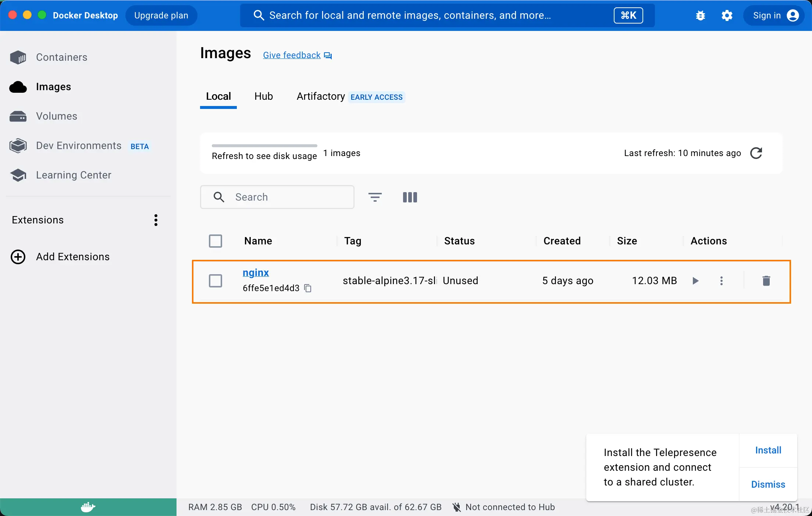The width and height of the screenshot is (812, 516).
Task: Run the nginx image with play icon
Action: [695, 281]
